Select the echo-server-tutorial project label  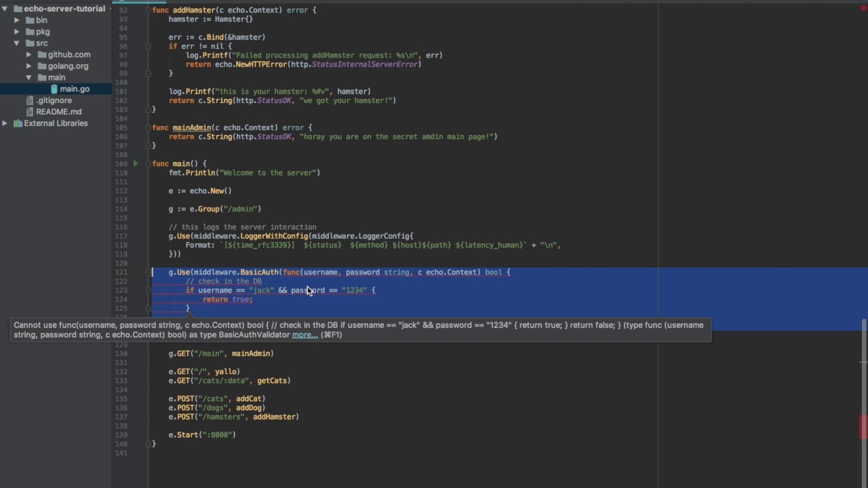[x=64, y=9]
